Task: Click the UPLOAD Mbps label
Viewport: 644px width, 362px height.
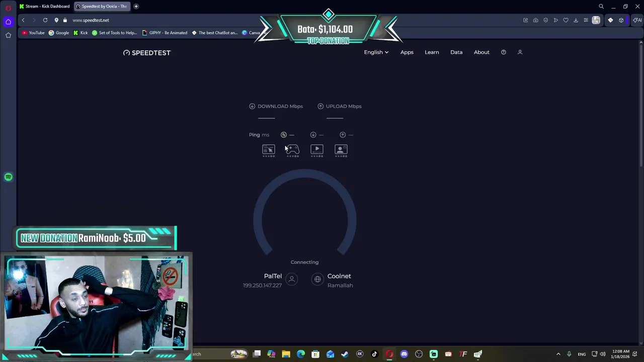Action: (344, 106)
